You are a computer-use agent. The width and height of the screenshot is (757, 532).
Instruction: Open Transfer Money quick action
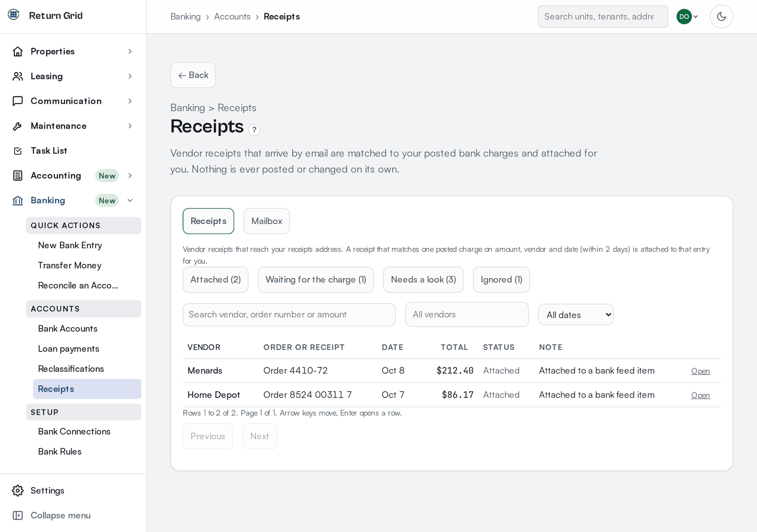pyautogui.click(x=70, y=265)
